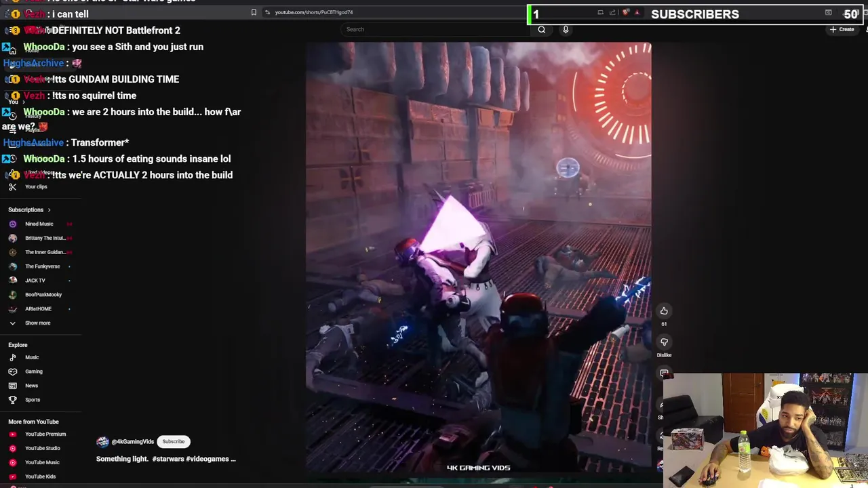
Task: Click the Create button
Action: pos(842,29)
